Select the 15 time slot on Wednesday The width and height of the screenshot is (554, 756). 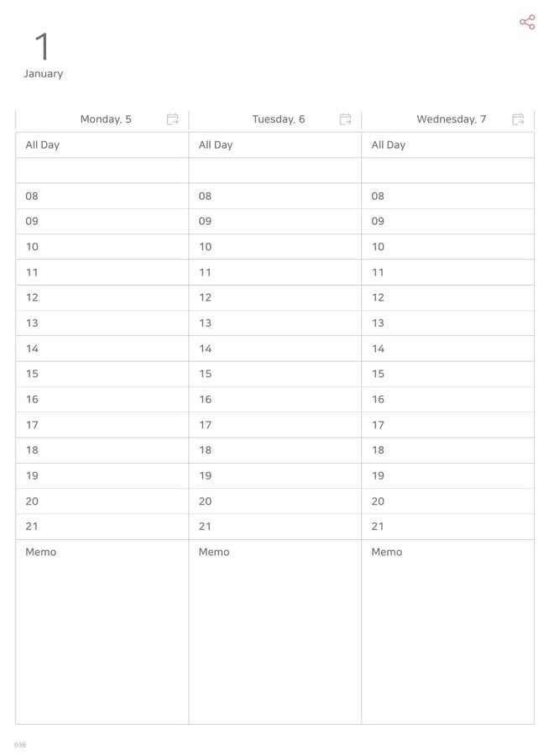pyautogui.click(x=448, y=374)
